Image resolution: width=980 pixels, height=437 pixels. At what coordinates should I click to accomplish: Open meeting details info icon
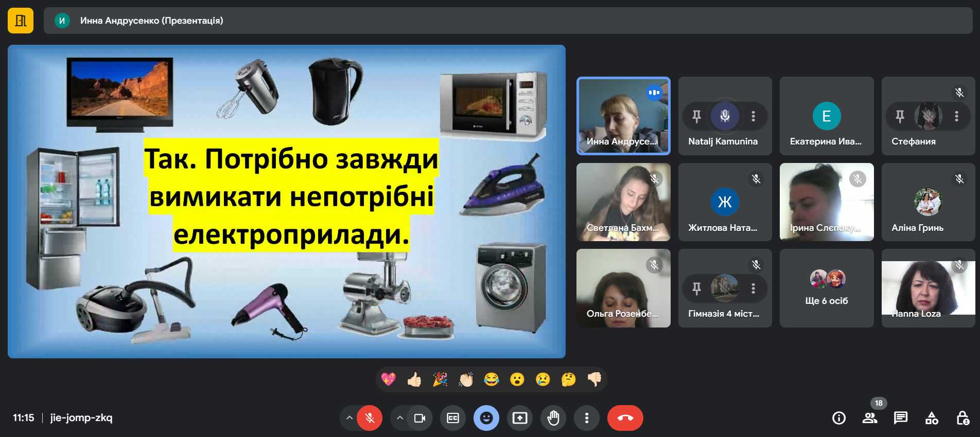(x=839, y=418)
